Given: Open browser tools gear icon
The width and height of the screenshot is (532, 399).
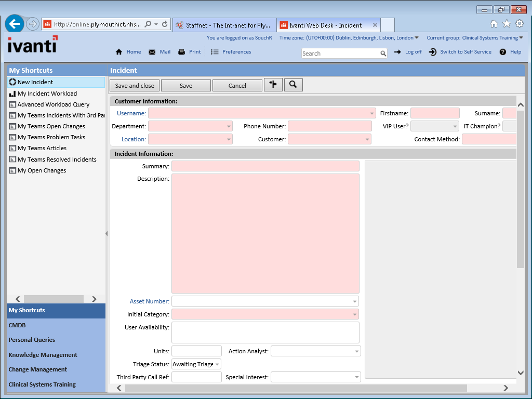Looking at the screenshot, I should click(520, 23).
